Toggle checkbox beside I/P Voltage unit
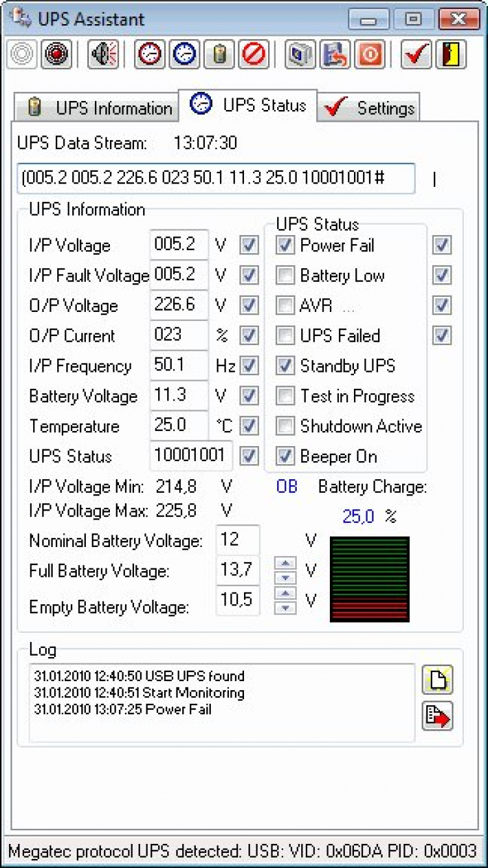The height and width of the screenshot is (868, 488). [249, 245]
